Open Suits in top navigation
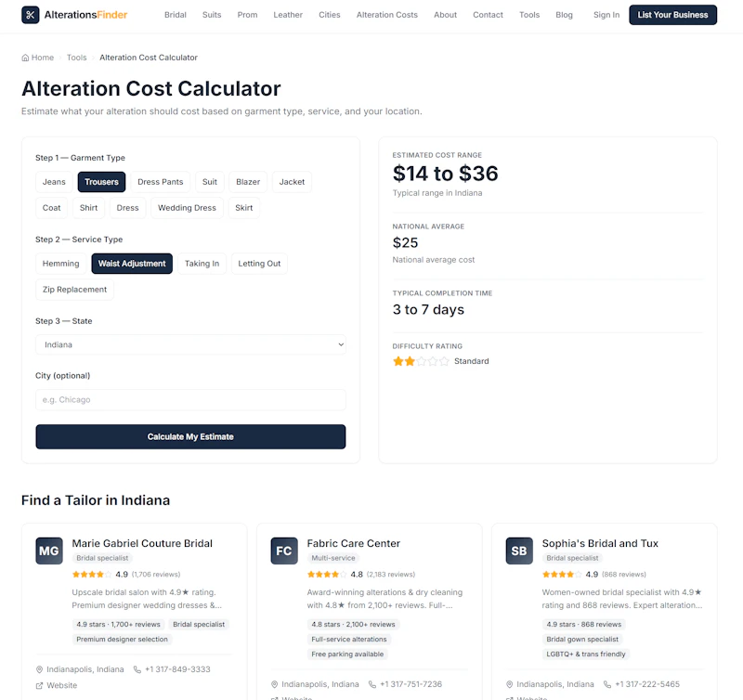The width and height of the screenshot is (743, 700). pyautogui.click(x=212, y=15)
